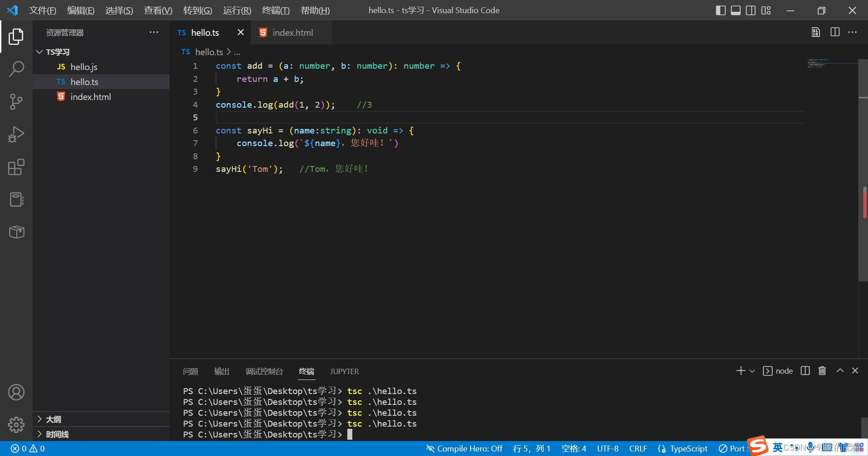
Task: Close the hello.ts tab
Action: pos(241,32)
